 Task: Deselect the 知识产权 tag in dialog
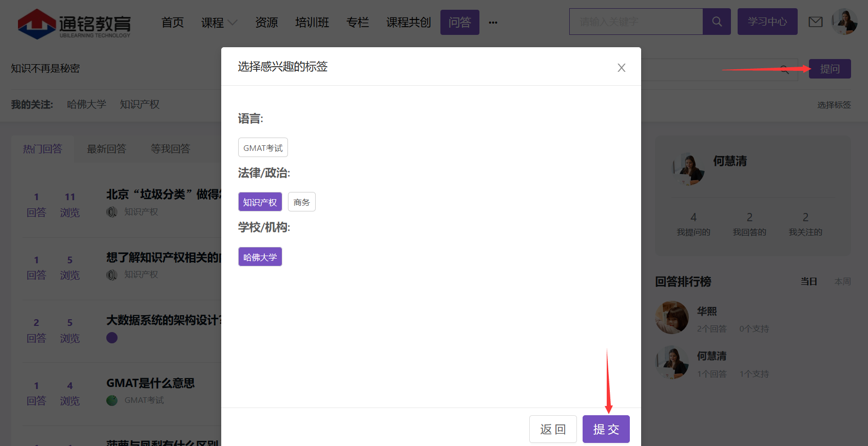click(x=260, y=202)
